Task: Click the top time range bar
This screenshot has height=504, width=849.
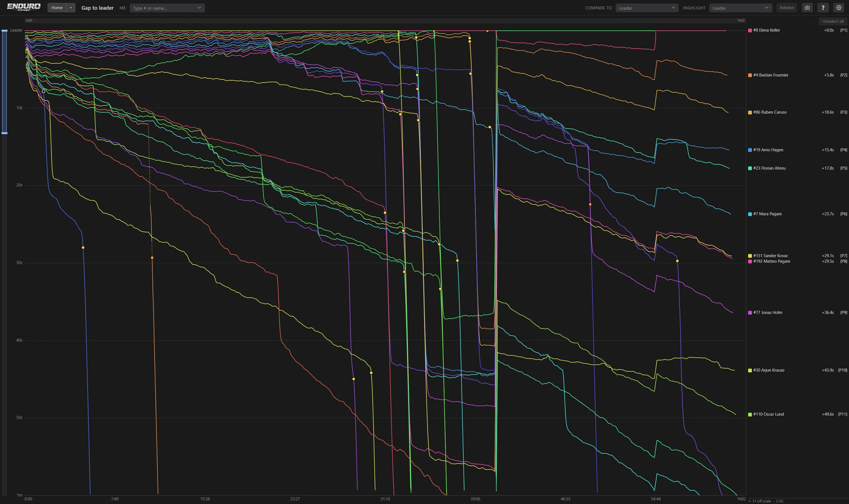Action: (385, 21)
